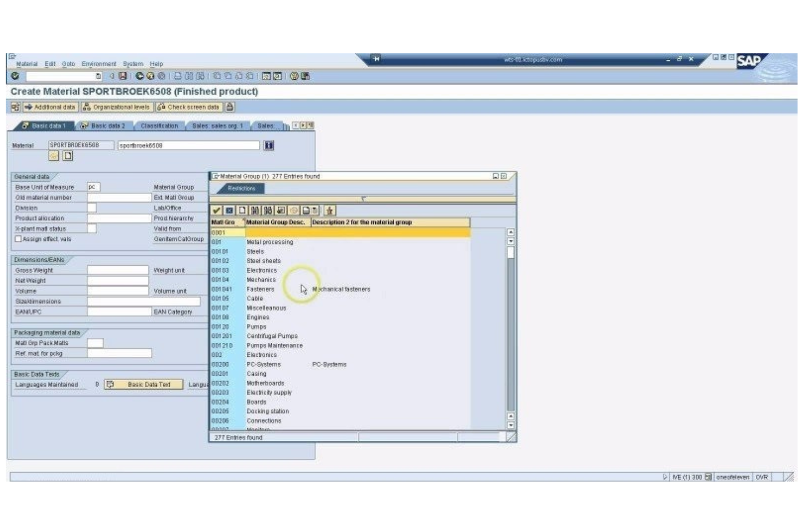Select the Centrifugal Pumps row
Viewport: 798px width, 532px height.
tap(340, 336)
